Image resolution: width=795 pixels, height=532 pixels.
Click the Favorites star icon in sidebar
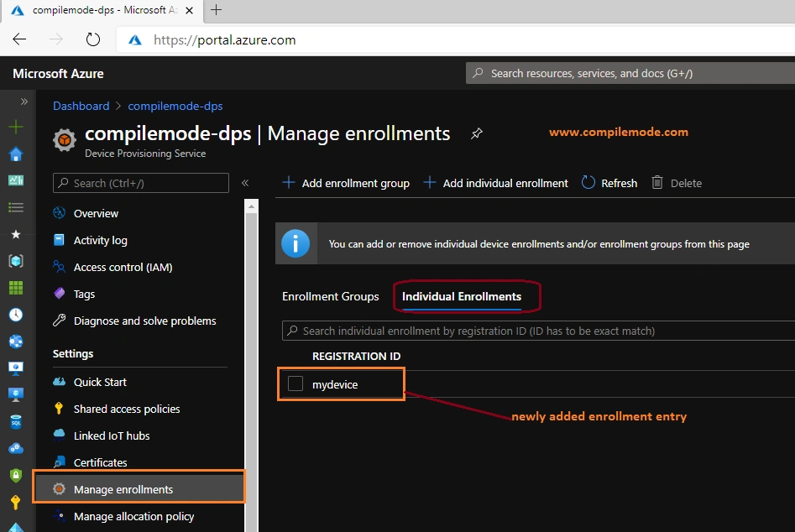(16, 234)
